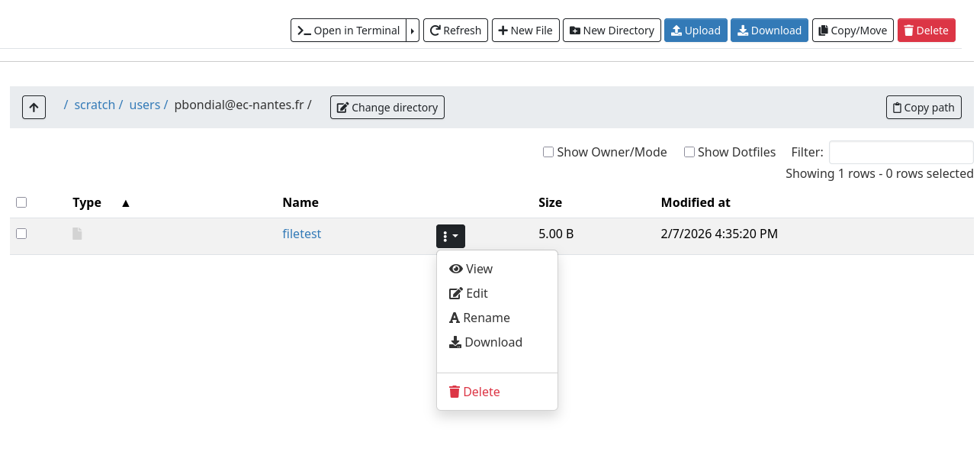
Task: Click the red Delete toolbar button
Action: 926,31
